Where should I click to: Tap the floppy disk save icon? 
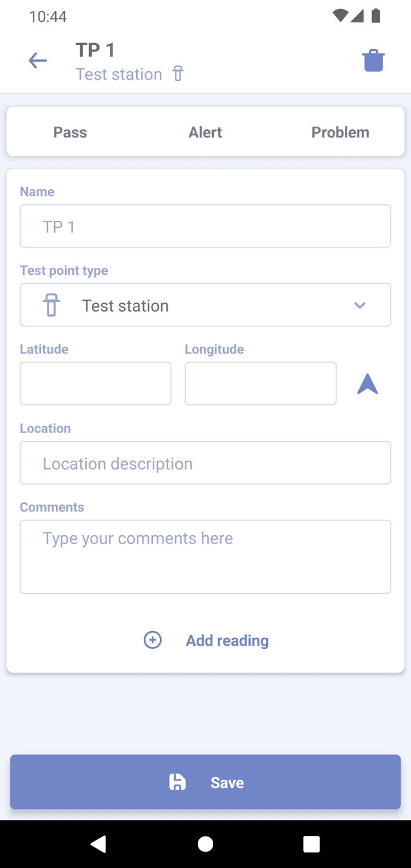pyautogui.click(x=177, y=782)
